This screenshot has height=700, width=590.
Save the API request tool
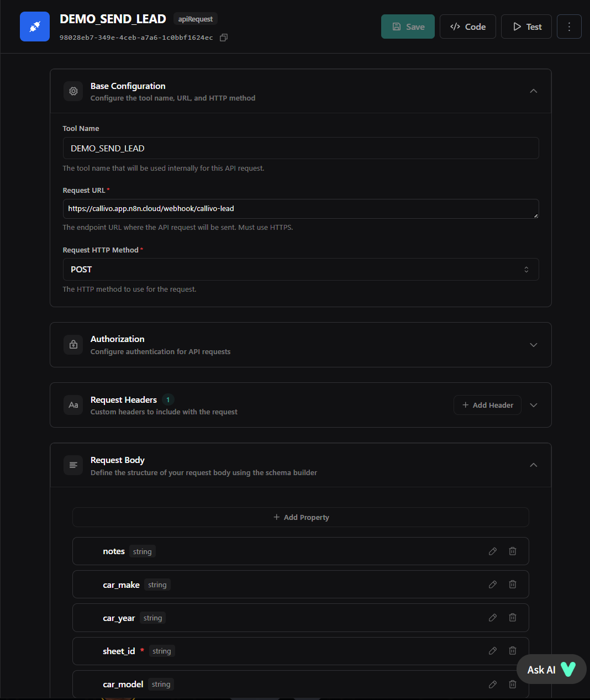pyautogui.click(x=408, y=27)
